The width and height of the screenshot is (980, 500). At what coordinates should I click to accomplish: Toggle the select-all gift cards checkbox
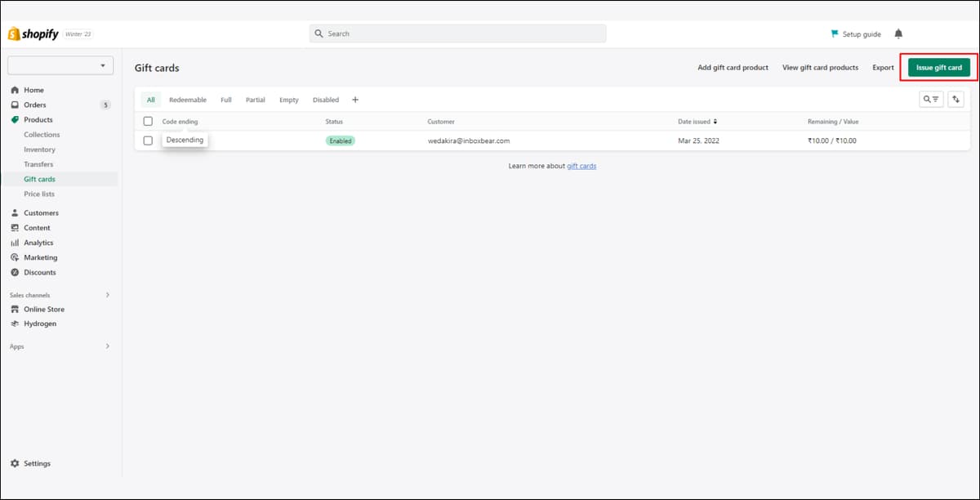pyautogui.click(x=148, y=121)
